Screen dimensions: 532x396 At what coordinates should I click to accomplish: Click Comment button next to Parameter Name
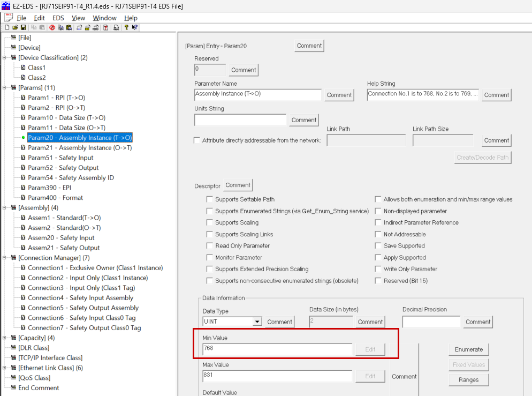(339, 95)
